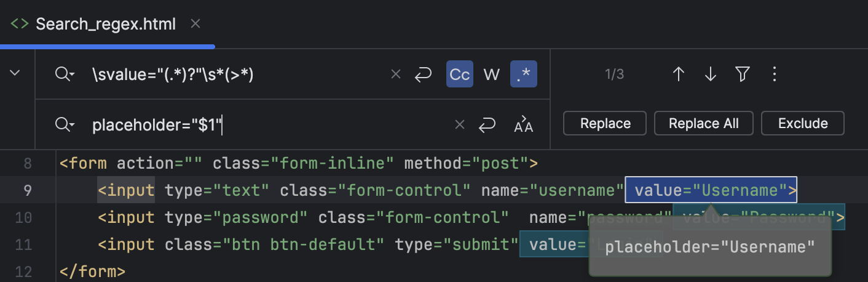The width and height of the screenshot is (868, 282).
Task: Insert new line in search field
Action: click(424, 75)
